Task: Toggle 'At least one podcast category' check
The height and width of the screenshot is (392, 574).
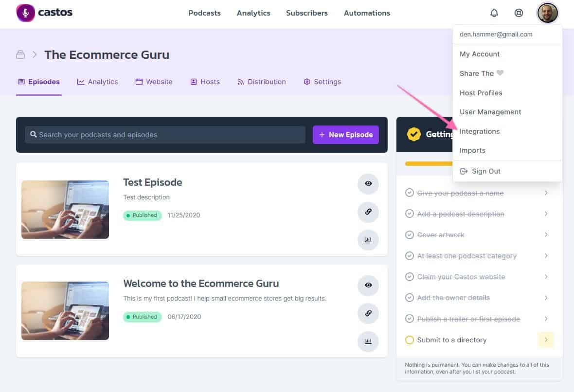Action: (409, 255)
